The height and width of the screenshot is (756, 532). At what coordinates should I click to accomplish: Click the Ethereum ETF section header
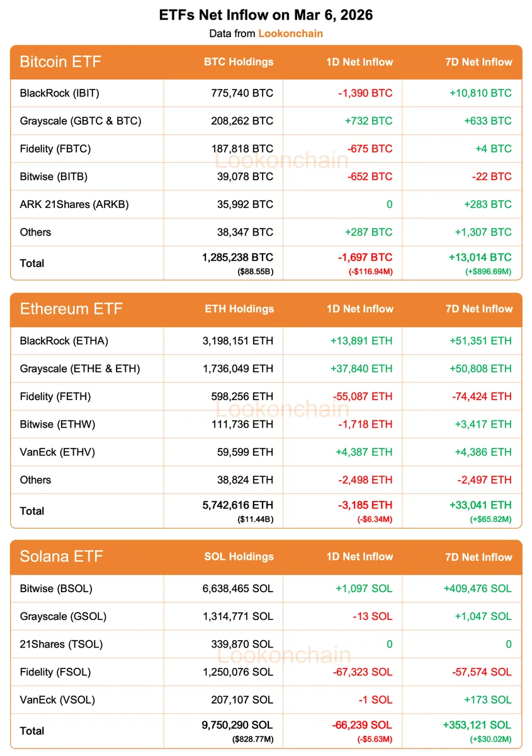(71, 309)
